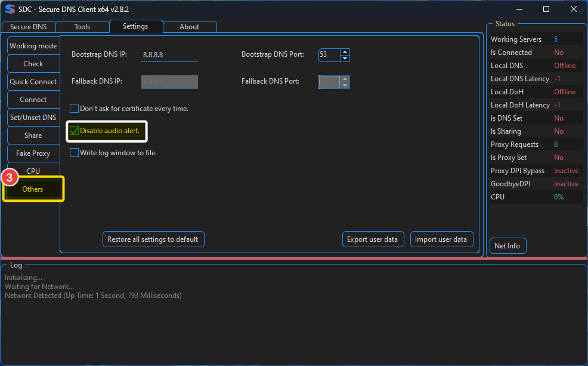This screenshot has height=366, width=588.
Task: Click GoodbyeDPI Inactive status row
Action: [536, 183]
